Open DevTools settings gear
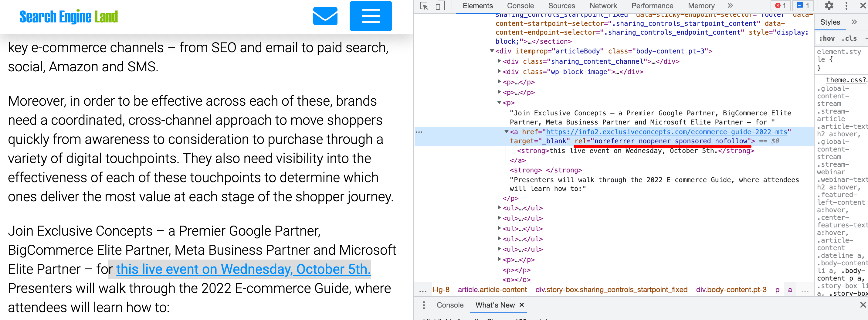Viewport: 868px width, 320px height. tap(829, 6)
